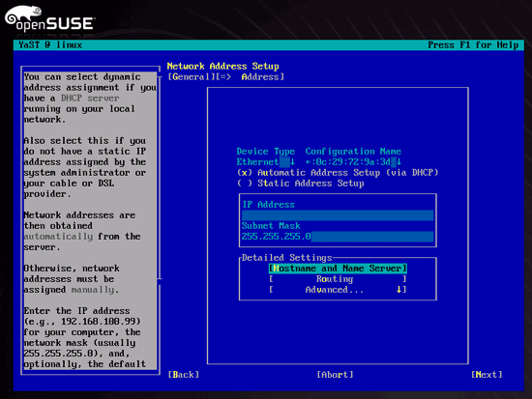This screenshot has width=532, height=399.
Task: Open the 'automatically' help text link
Action: [x=58, y=237]
